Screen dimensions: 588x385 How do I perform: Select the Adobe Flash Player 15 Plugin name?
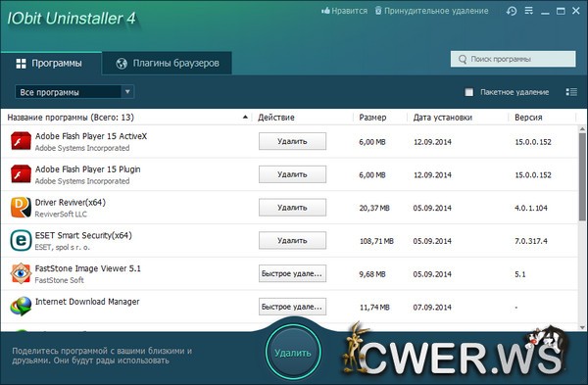(87, 169)
